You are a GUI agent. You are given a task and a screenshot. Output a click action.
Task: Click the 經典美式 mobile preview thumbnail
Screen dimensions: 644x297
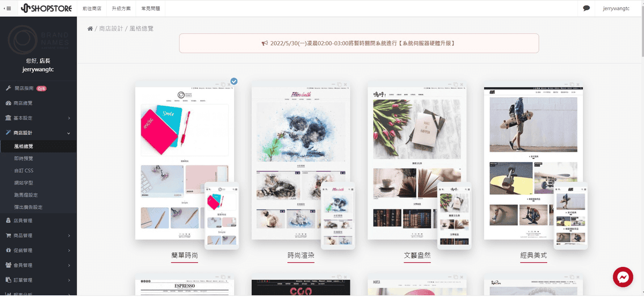tap(571, 215)
